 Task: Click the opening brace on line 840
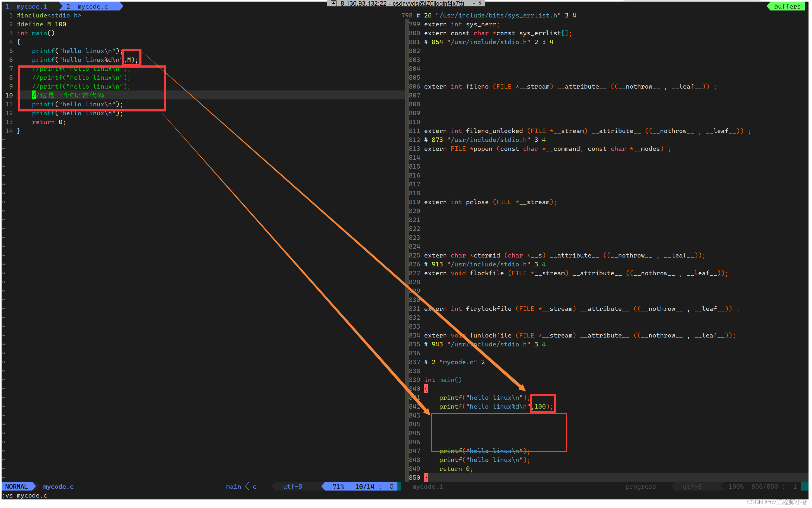pyautogui.click(x=426, y=389)
